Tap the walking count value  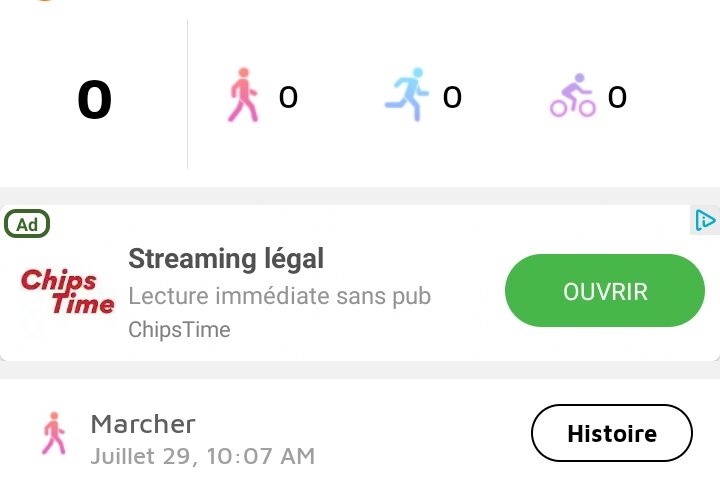(288, 97)
